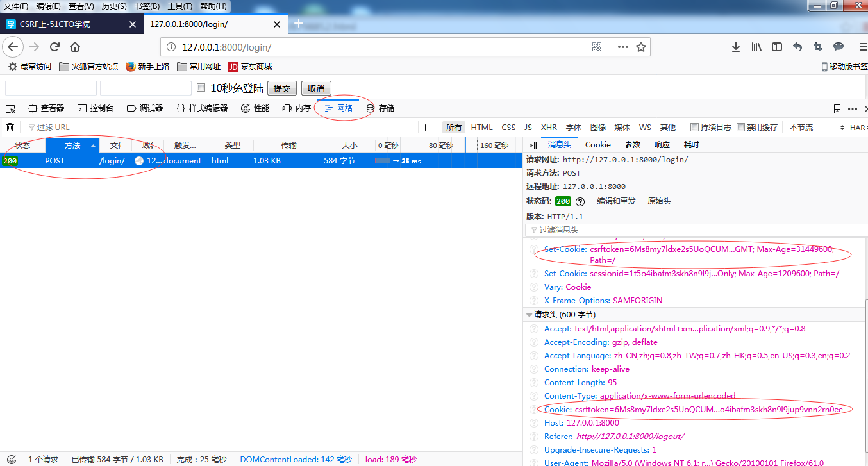Screen dimensions: 868x466
Task: Pause network recording button
Action: [428, 127]
